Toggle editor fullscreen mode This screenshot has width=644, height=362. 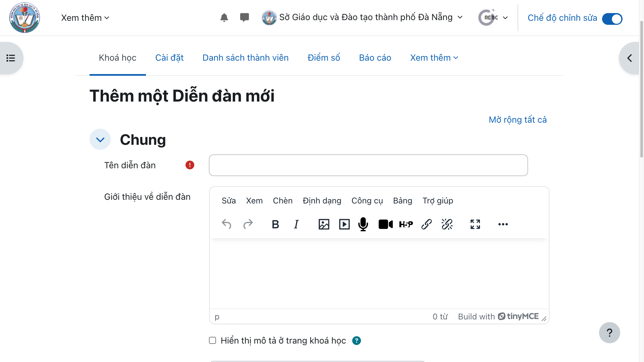(475, 224)
